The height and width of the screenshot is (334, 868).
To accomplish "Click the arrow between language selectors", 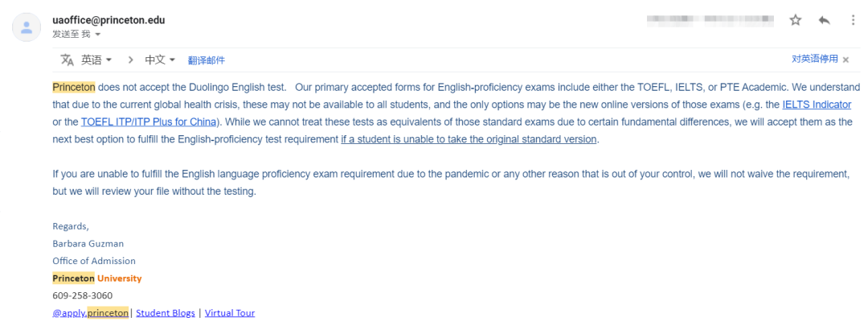I will coord(131,60).
